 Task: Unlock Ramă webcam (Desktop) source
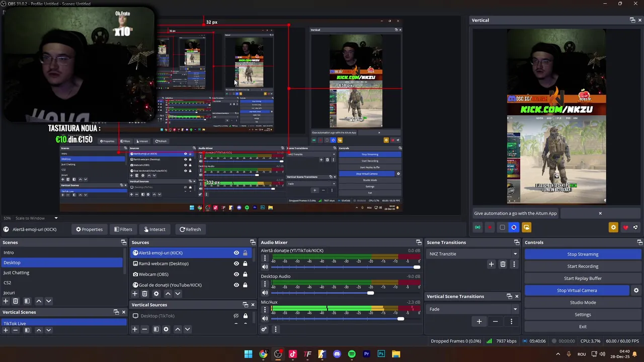245,263
